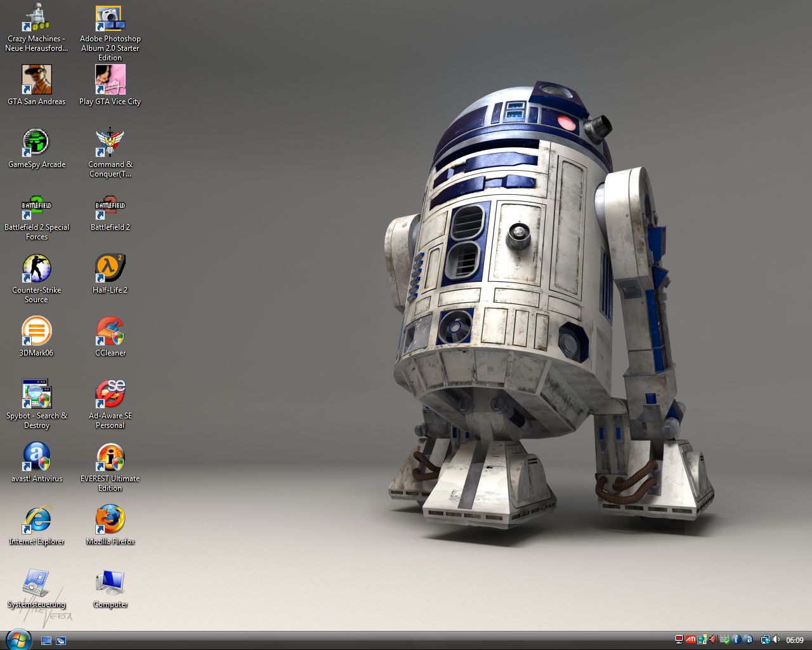812x650 pixels.
Task: Select the Counter-Strike Source shortcut
Action: pos(36,279)
